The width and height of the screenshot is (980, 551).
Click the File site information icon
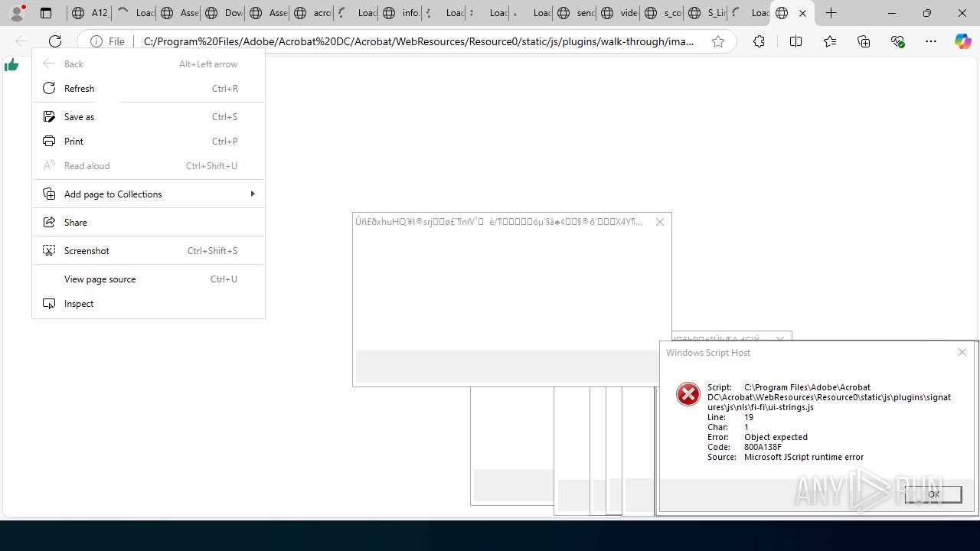[x=107, y=41]
